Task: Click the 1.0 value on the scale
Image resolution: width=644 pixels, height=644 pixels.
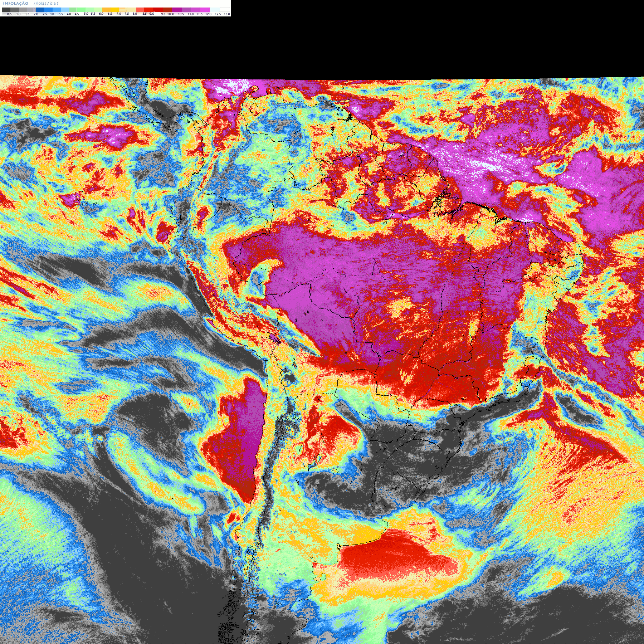Action: (18, 14)
